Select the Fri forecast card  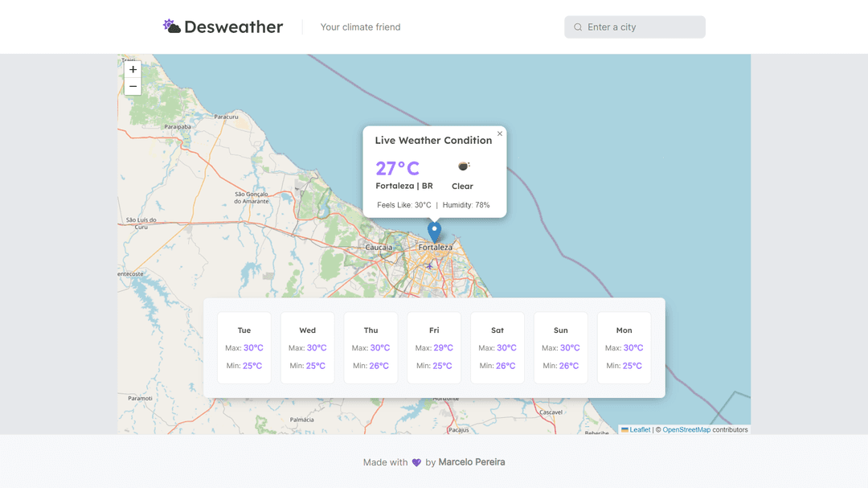[434, 348]
